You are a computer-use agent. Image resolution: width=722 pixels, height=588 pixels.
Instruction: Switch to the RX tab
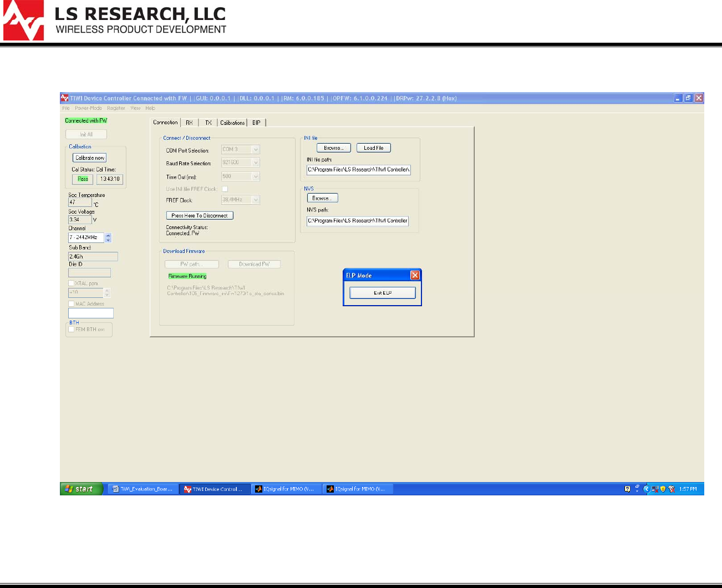[x=190, y=123]
